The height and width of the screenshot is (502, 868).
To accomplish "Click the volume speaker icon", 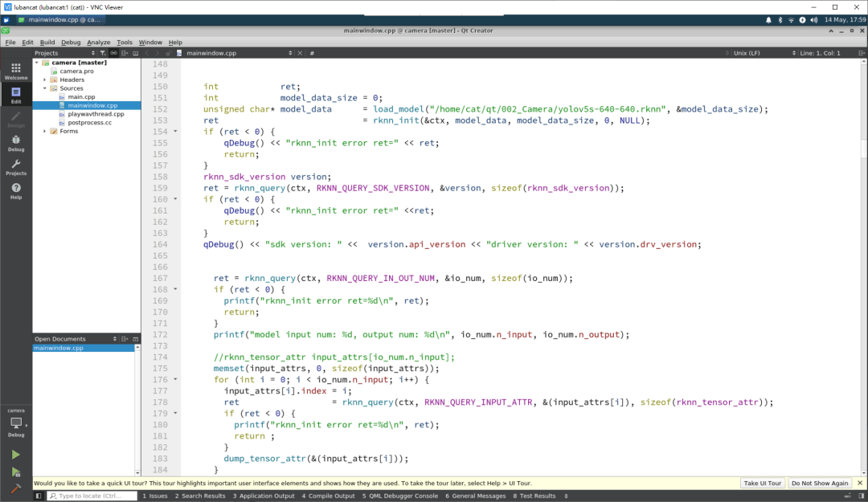I will [x=813, y=20].
